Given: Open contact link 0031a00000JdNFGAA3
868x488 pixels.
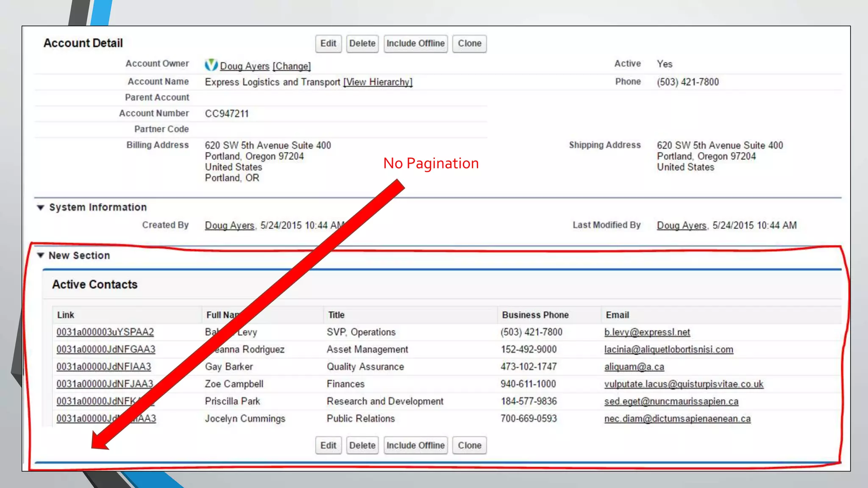Looking at the screenshot, I should 106,349.
